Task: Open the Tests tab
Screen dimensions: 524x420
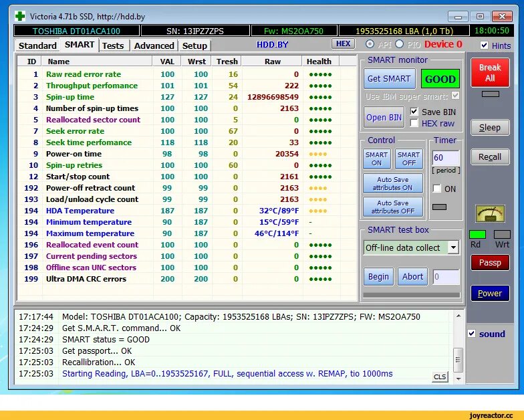Action: 113,45
